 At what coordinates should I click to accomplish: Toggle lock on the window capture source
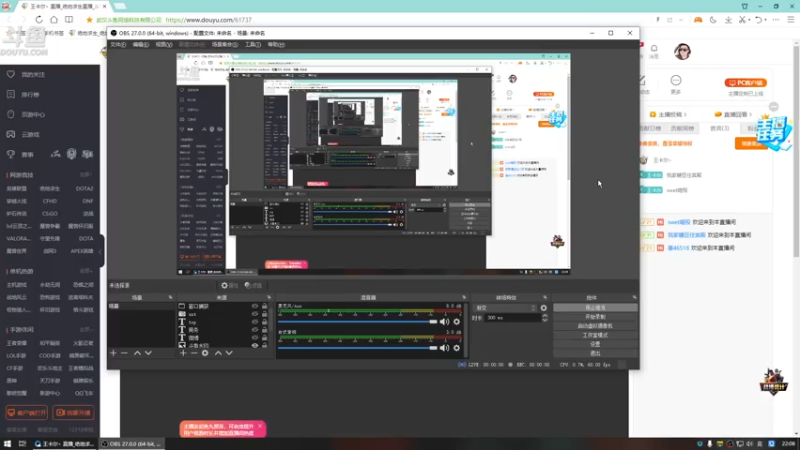point(264,306)
